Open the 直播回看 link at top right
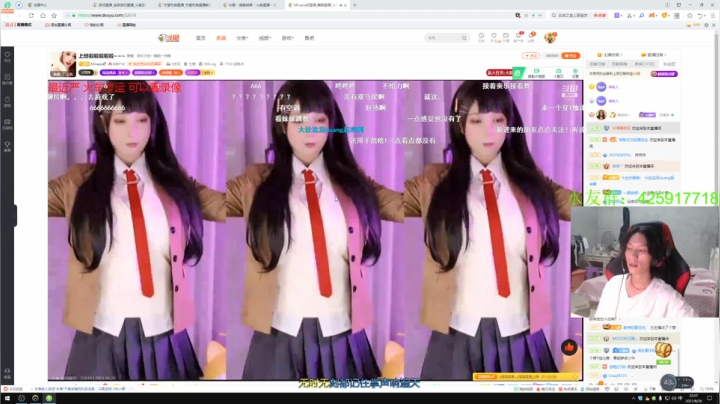720x404 pixels. point(653,55)
